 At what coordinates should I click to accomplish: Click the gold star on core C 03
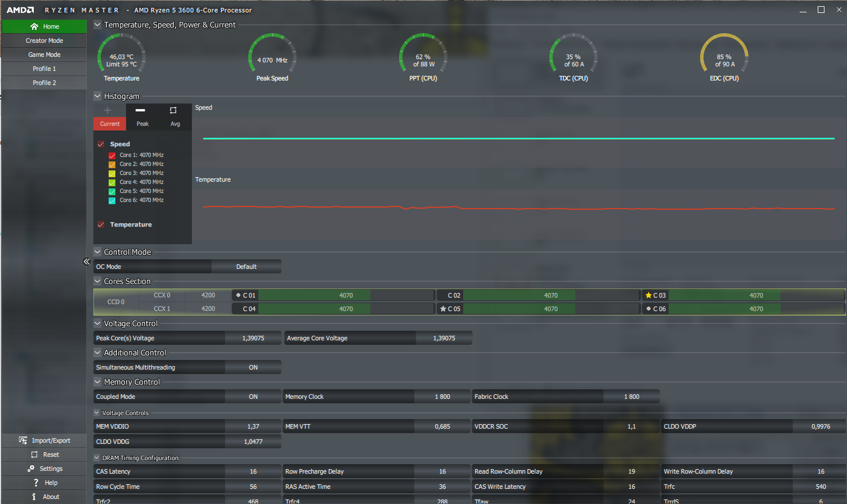648,295
